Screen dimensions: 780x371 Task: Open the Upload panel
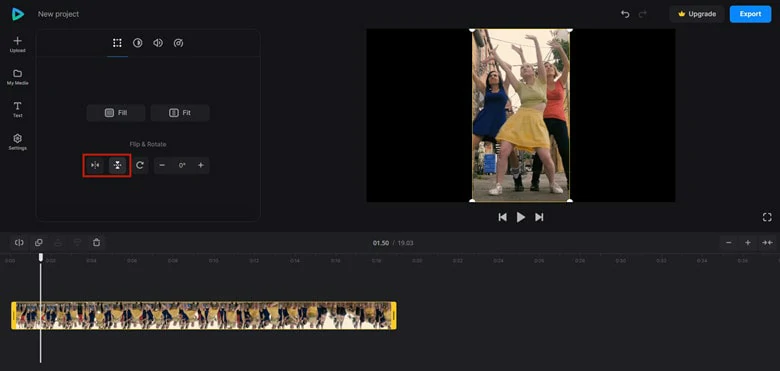[x=17, y=44]
